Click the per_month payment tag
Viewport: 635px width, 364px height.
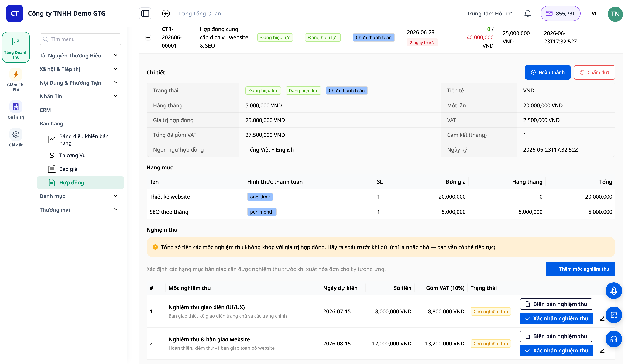tap(262, 212)
